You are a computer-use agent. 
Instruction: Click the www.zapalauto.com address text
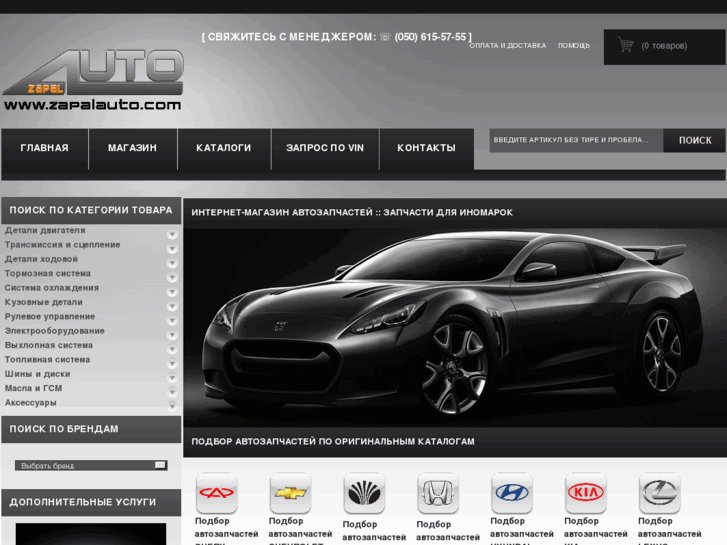pyautogui.click(x=92, y=105)
